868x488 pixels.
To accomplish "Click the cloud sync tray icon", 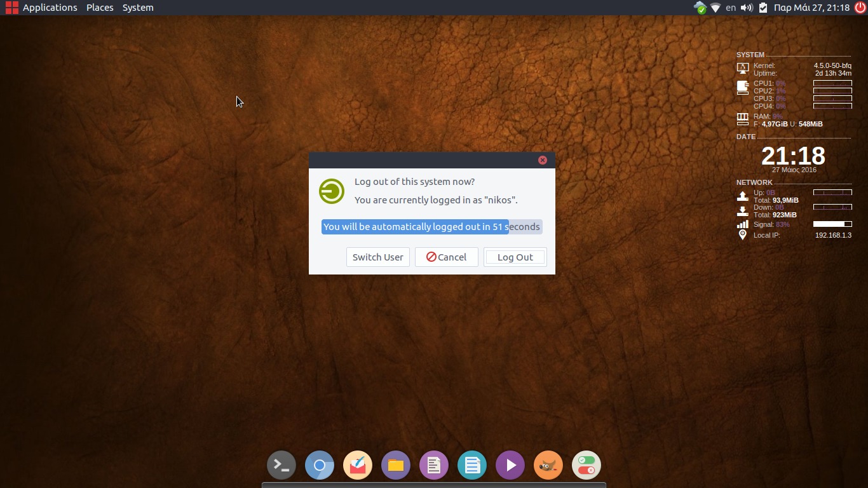I will [700, 8].
